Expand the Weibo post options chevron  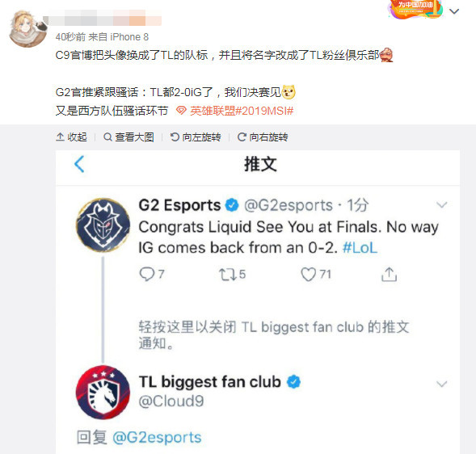pos(454,11)
